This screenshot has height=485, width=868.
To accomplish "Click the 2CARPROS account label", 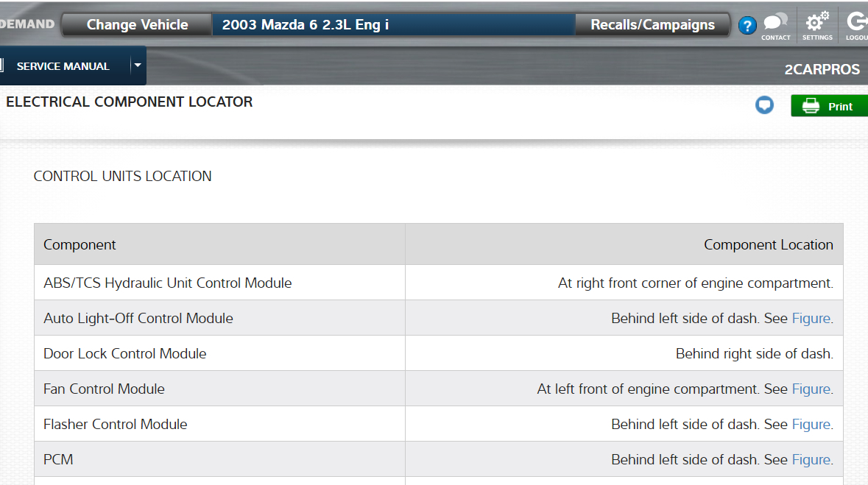I will [822, 70].
